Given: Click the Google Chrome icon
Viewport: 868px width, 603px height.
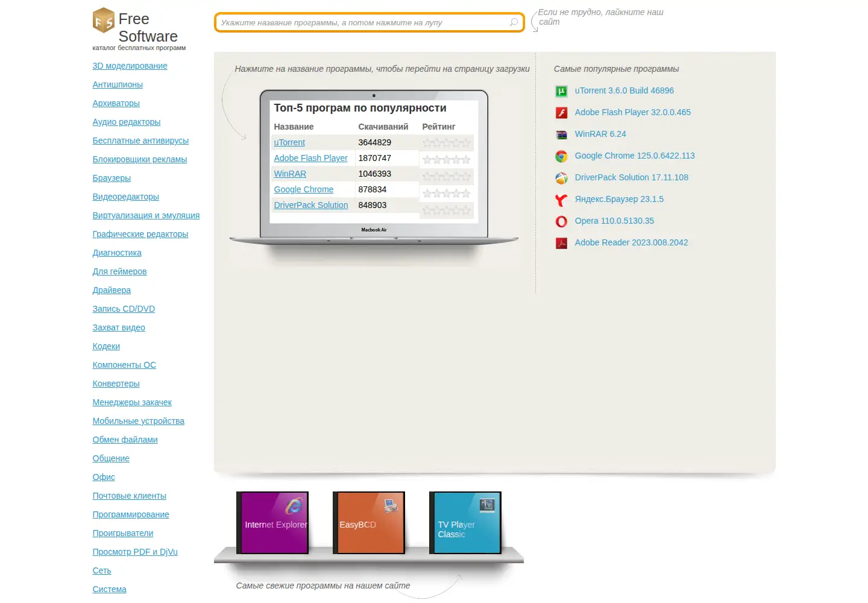Looking at the screenshot, I should pyautogui.click(x=561, y=156).
